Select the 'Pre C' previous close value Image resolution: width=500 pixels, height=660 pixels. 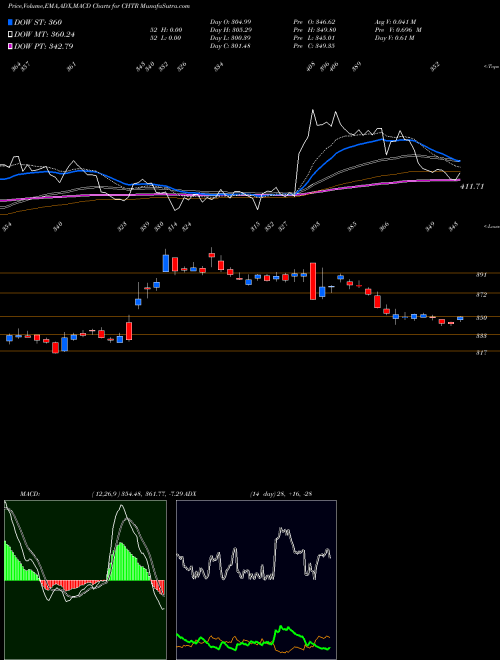[x=314, y=46]
